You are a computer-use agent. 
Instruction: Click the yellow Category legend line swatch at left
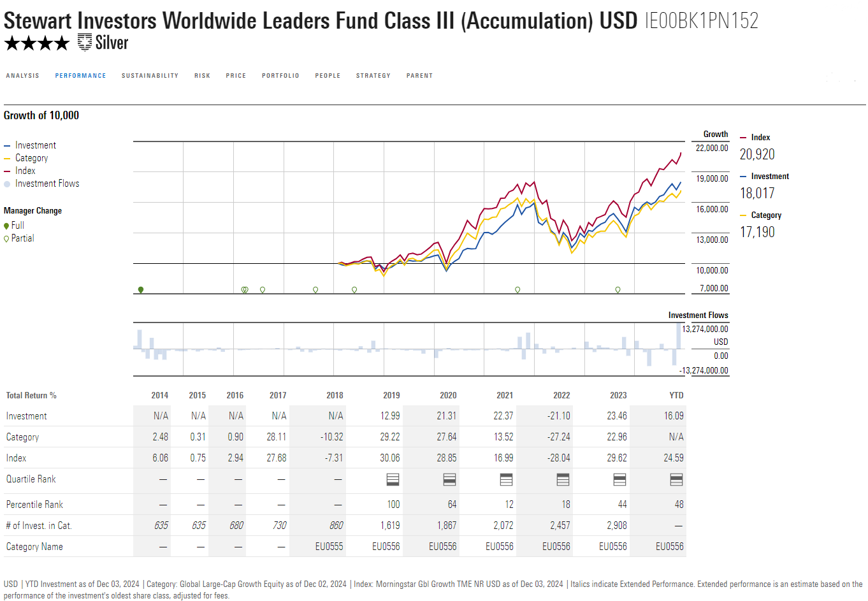(7, 159)
